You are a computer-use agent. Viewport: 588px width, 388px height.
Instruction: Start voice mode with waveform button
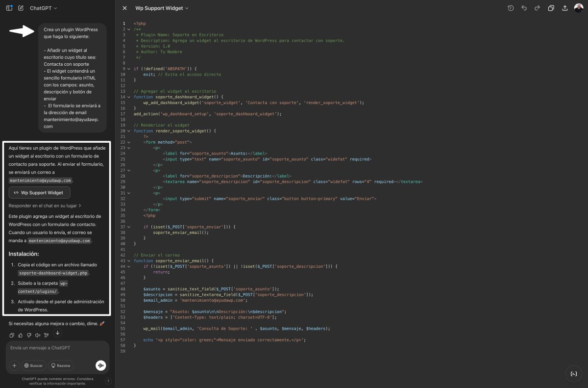100,365
